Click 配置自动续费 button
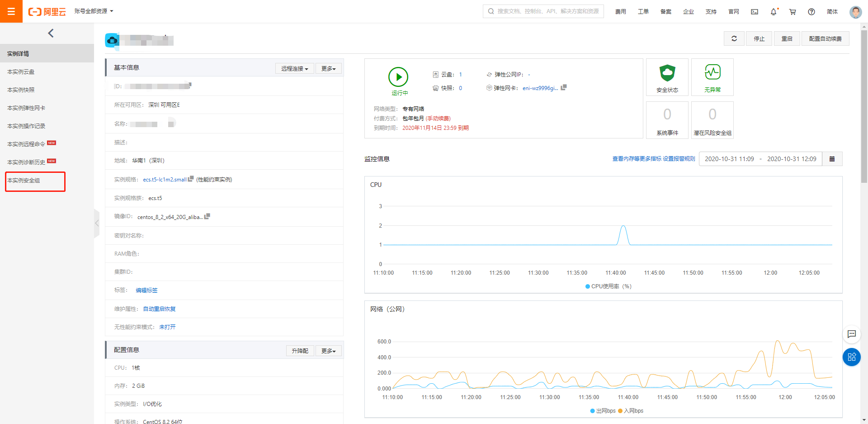868x424 pixels. point(825,38)
